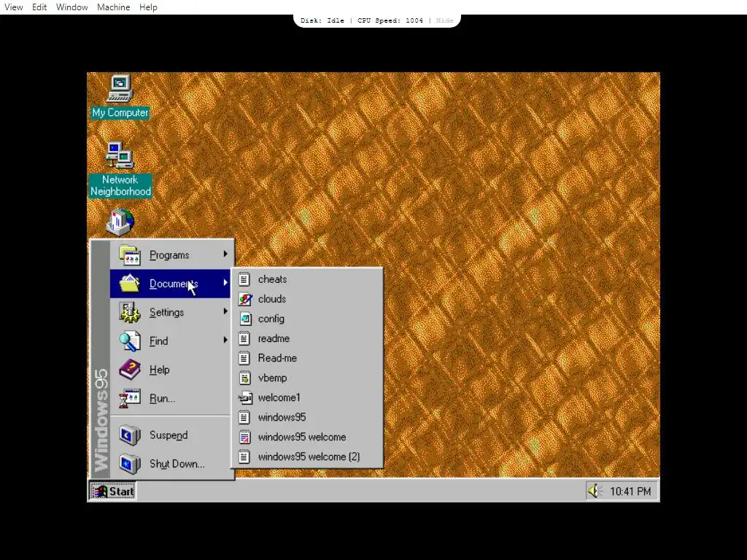This screenshot has width=747, height=560.
Task: Click the Find magnifier icon
Action: [130, 341]
